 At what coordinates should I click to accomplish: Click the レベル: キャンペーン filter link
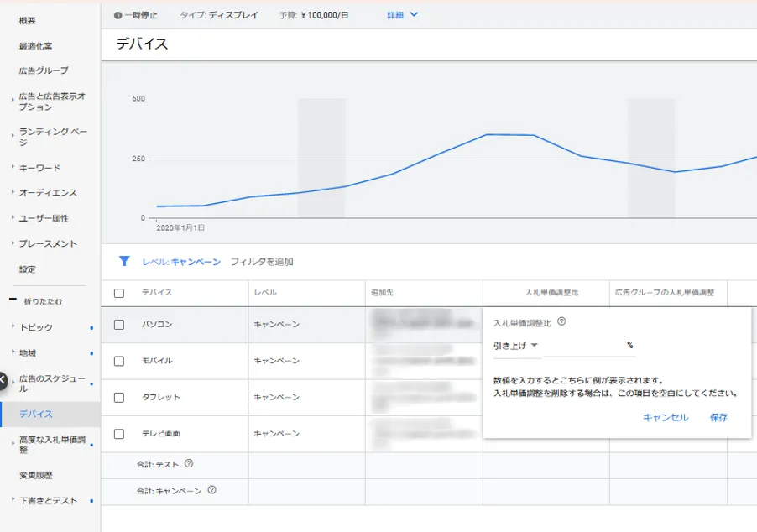(x=181, y=262)
